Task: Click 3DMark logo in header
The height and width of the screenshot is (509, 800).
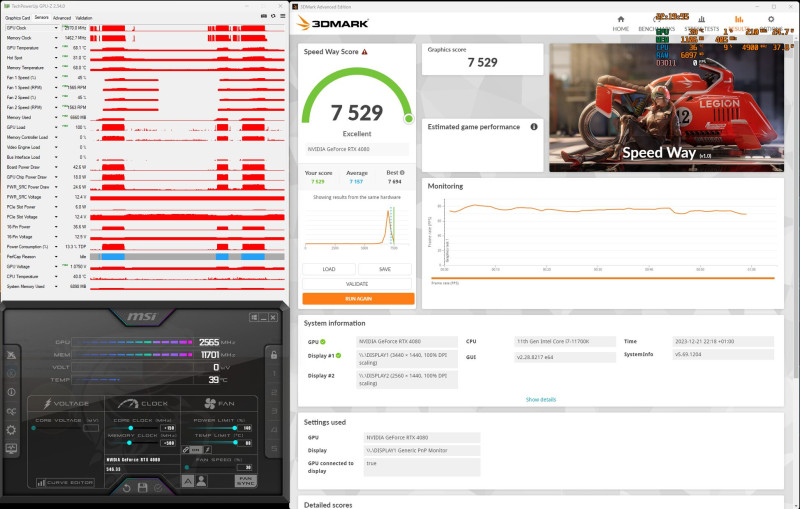Action: [333, 23]
